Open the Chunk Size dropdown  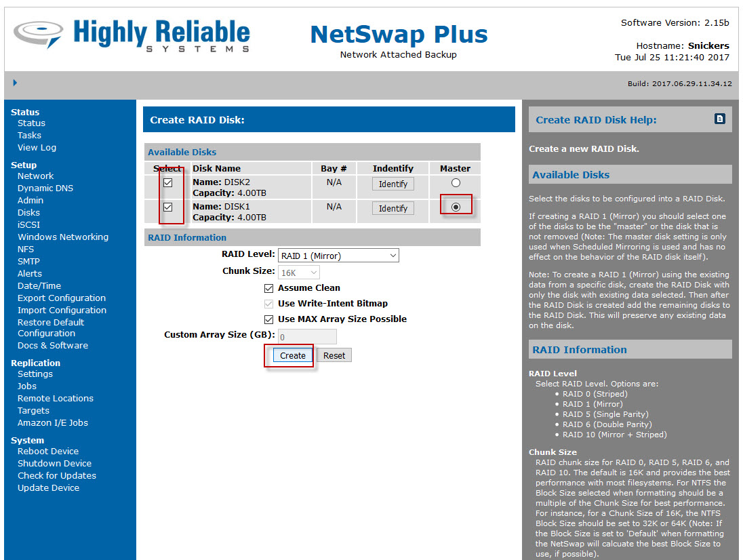click(298, 273)
